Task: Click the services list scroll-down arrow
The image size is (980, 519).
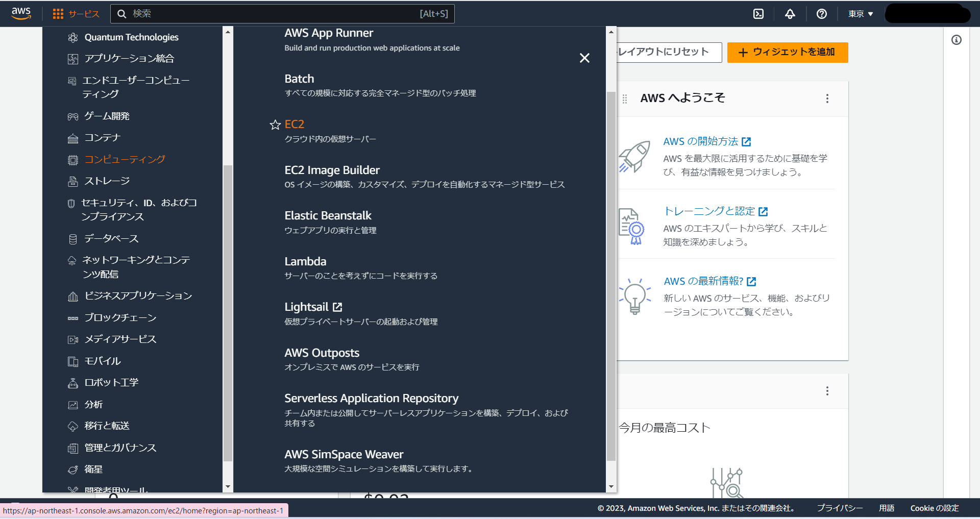Action: 611,487
